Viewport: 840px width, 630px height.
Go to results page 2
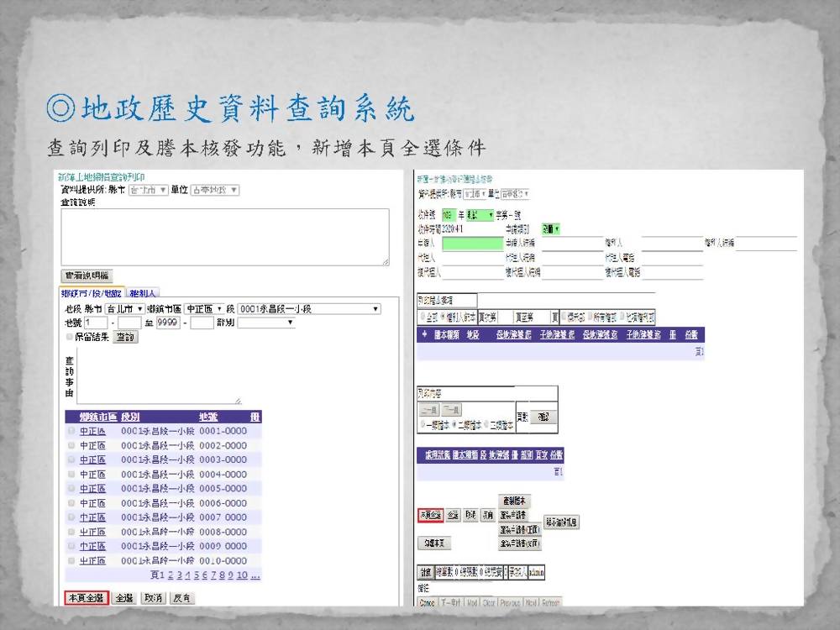click(x=170, y=575)
